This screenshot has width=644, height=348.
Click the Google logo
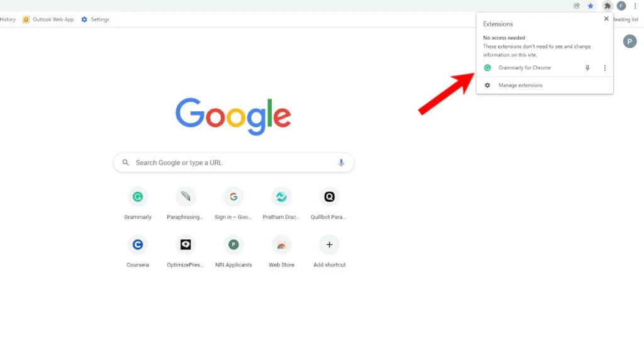(x=233, y=117)
